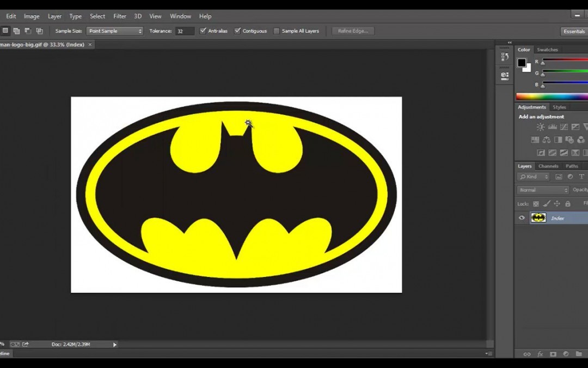Add a Photo Filter adjustment

(569, 140)
